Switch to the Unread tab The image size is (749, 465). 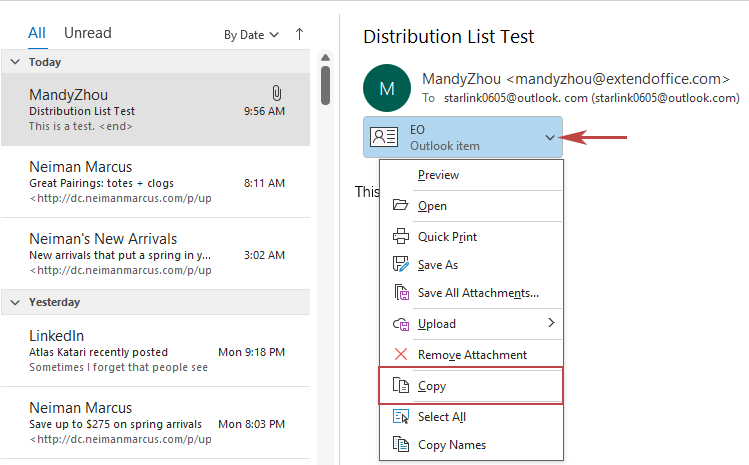click(x=88, y=33)
